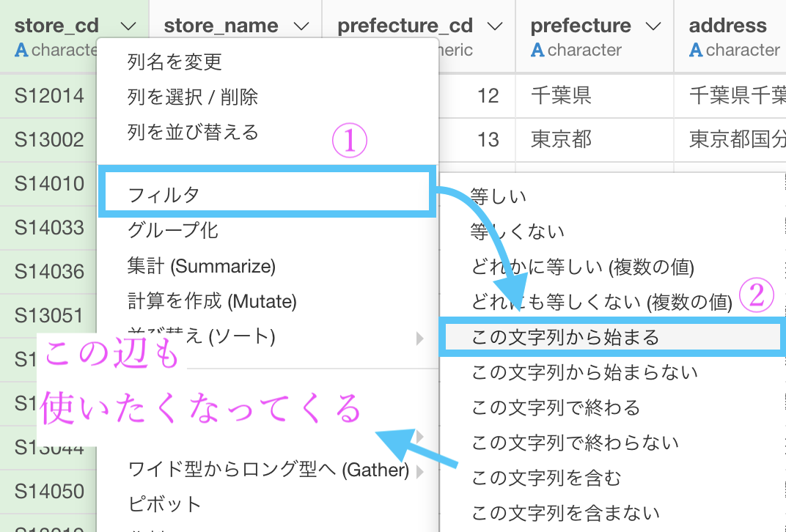786x532 pixels.
Task: Choose 計算を作成 (Mutate) menu item
Action: tap(212, 301)
